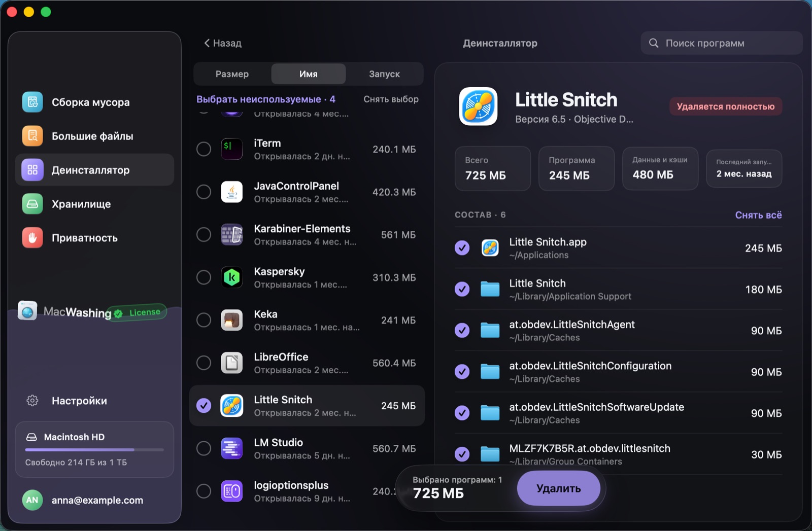Select the Деинсталлятор sidebar icon

pyautogui.click(x=32, y=170)
